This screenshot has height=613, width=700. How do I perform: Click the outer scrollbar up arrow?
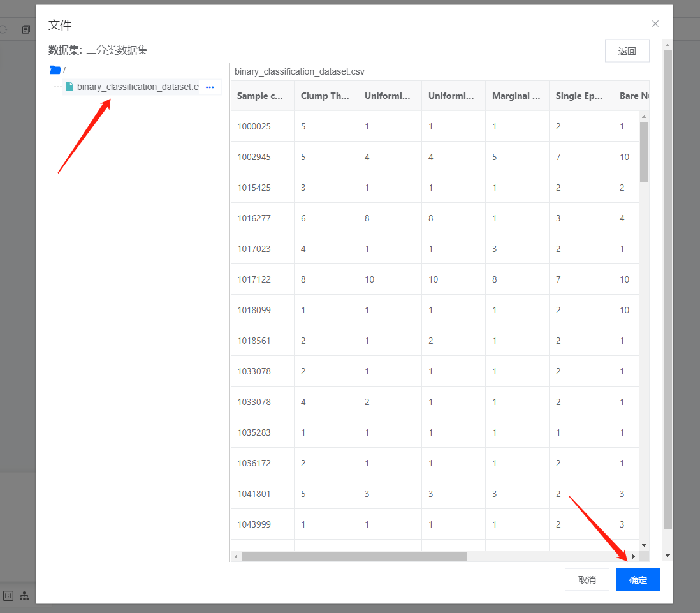[667, 44]
